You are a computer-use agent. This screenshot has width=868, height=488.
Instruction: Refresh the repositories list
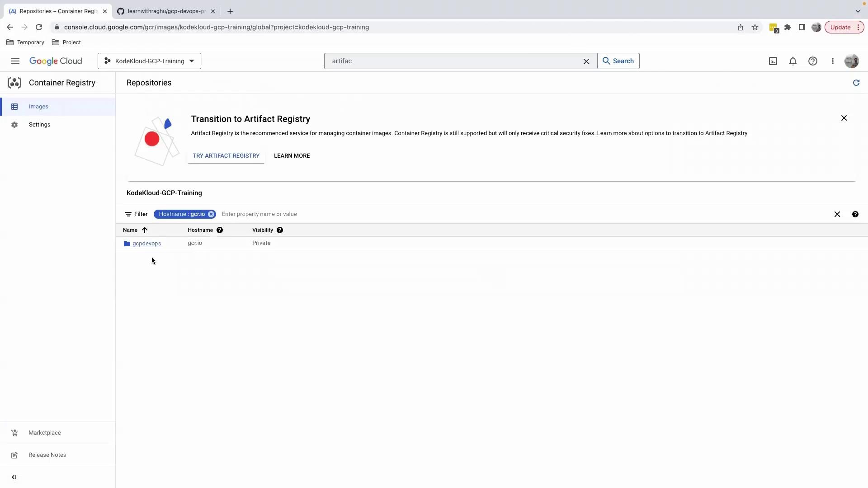click(856, 83)
